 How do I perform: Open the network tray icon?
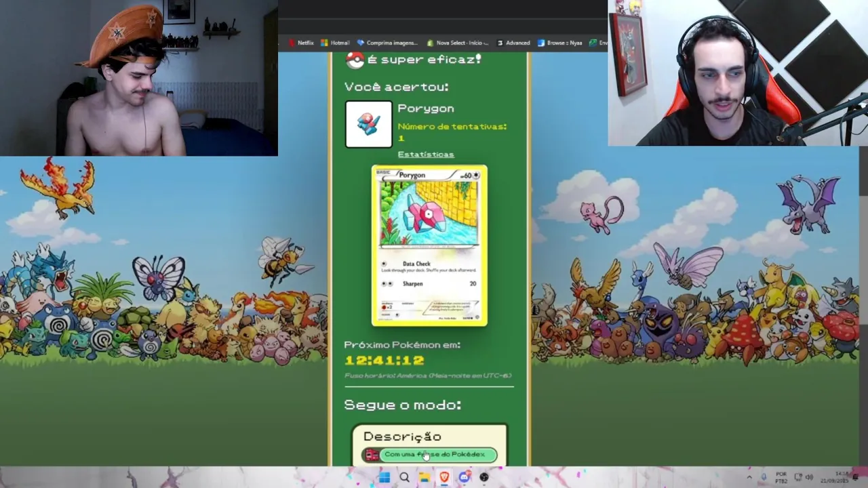click(x=798, y=478)
